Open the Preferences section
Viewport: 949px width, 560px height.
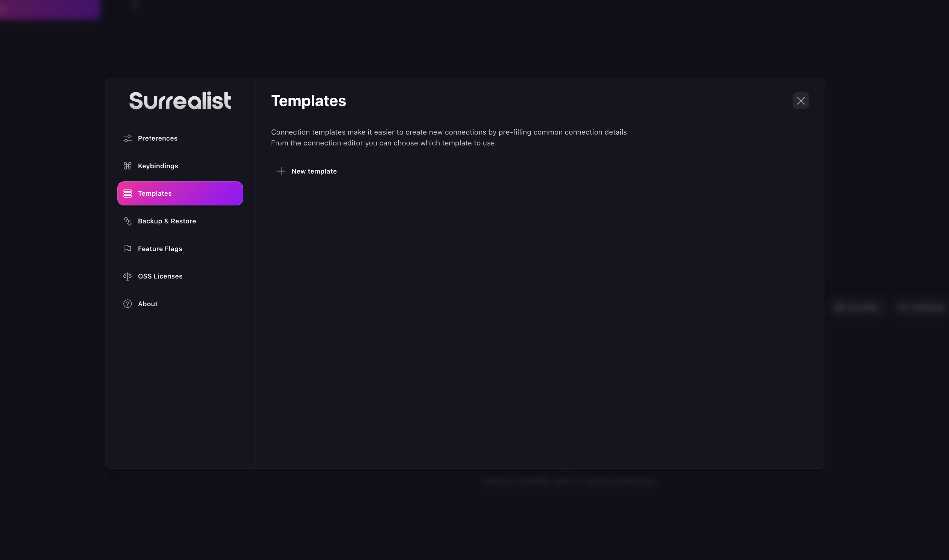click(158, 138)
